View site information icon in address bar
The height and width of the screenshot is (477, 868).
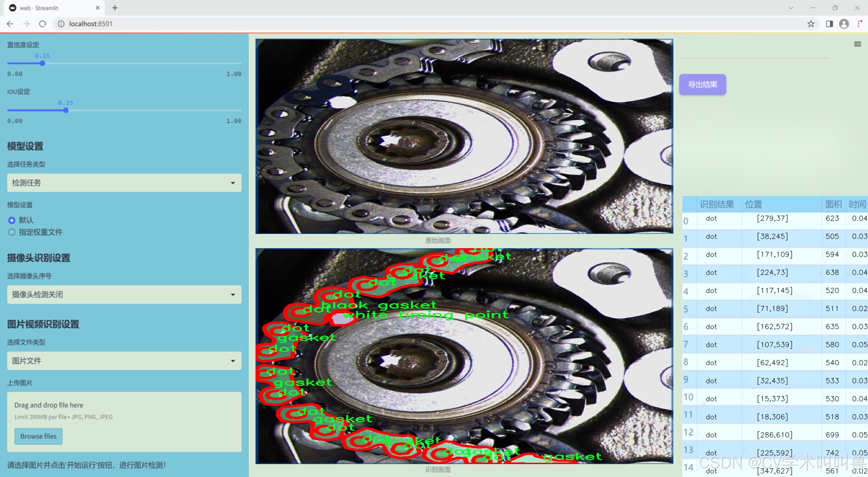point(61,24)
